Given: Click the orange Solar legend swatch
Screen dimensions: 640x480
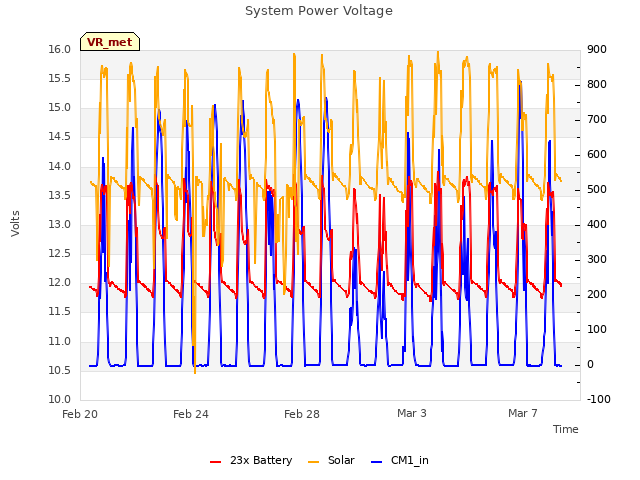Looking at the screenshot, I should click(x=313, y=462).
